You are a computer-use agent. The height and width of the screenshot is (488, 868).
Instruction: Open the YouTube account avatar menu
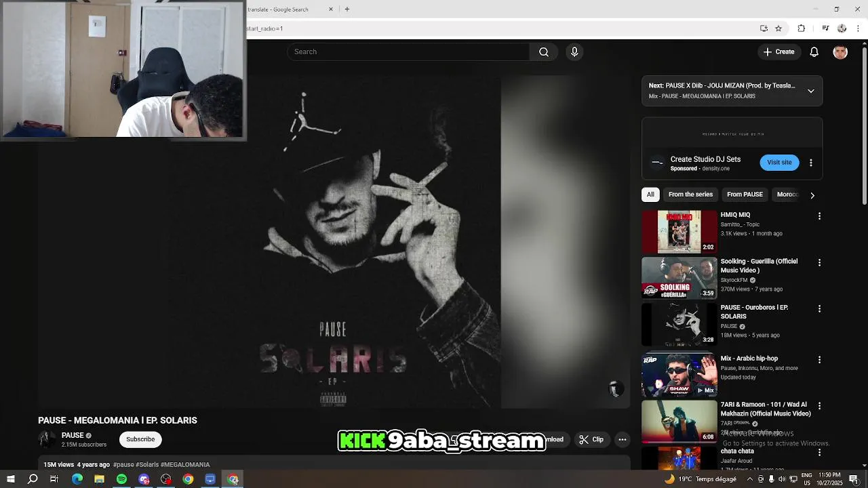coord(840,52)
